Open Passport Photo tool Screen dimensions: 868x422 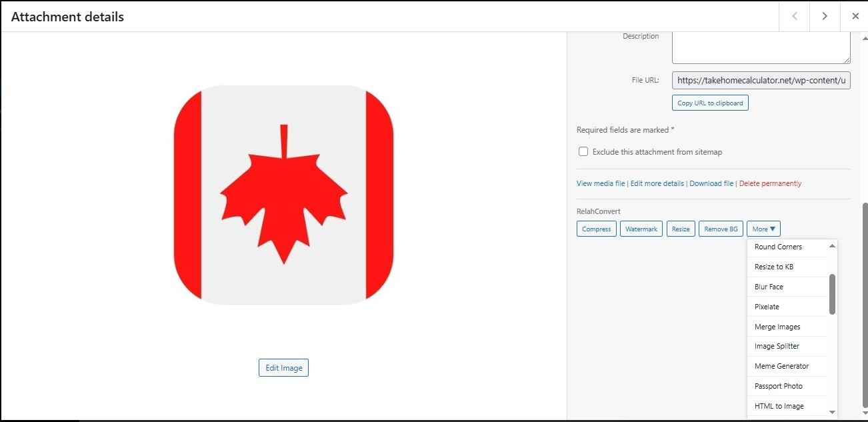click(787, 386)
